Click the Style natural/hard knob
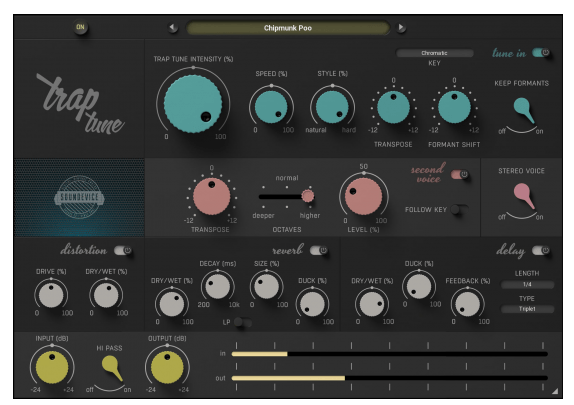Image resolution: width=574 pixels, height=405 pixels. [332, 107]
